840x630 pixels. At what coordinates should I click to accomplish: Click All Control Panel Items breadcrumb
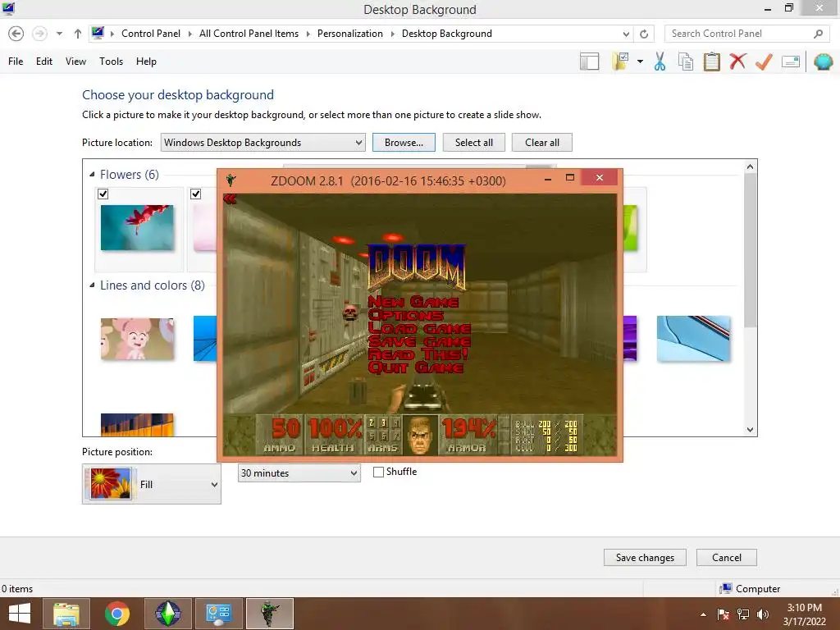[x=249, y=34]
